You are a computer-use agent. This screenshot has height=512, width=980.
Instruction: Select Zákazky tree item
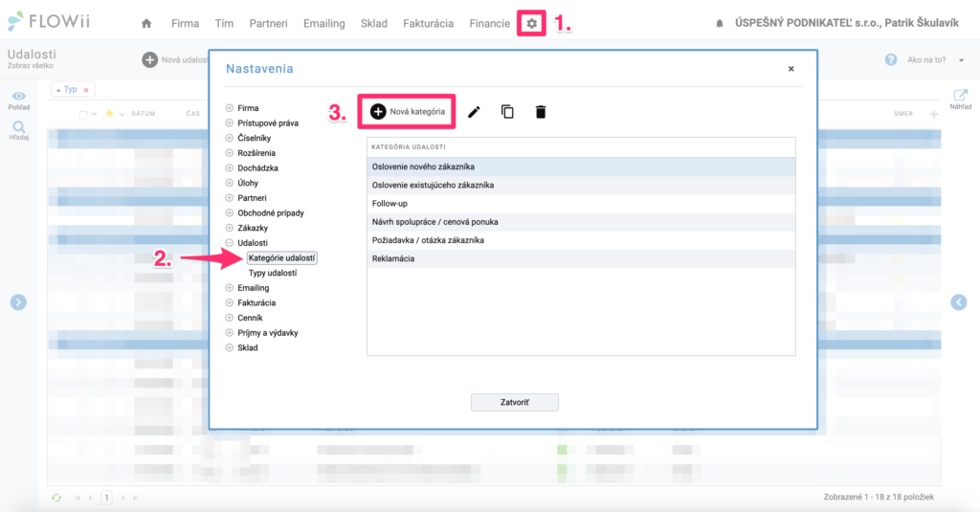point(253,228)
